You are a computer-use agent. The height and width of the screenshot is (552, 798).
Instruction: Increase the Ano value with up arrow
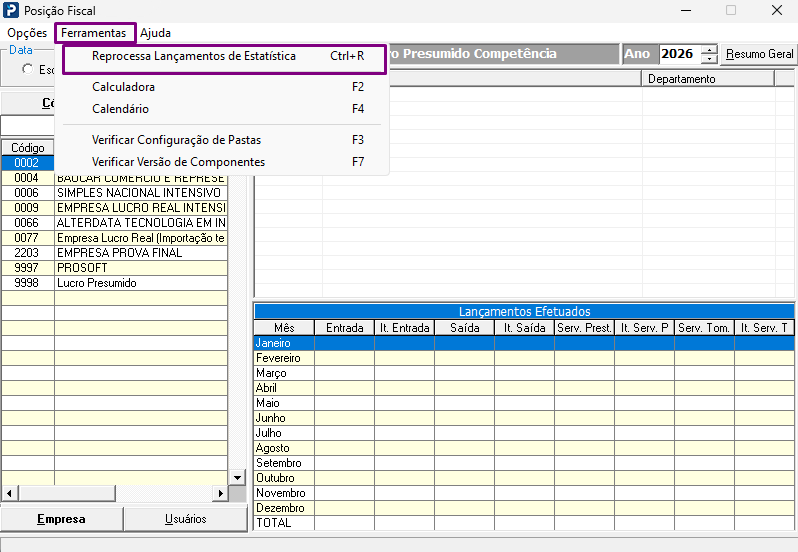point(709,49)
